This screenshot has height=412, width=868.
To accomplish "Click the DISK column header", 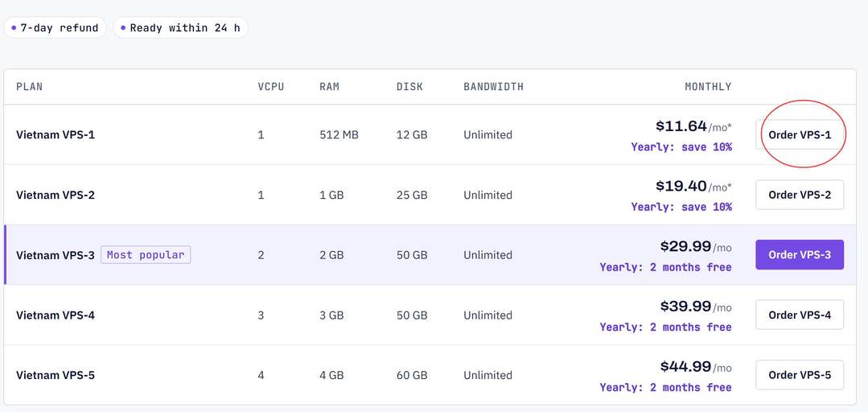I will [x=409, y=87].
